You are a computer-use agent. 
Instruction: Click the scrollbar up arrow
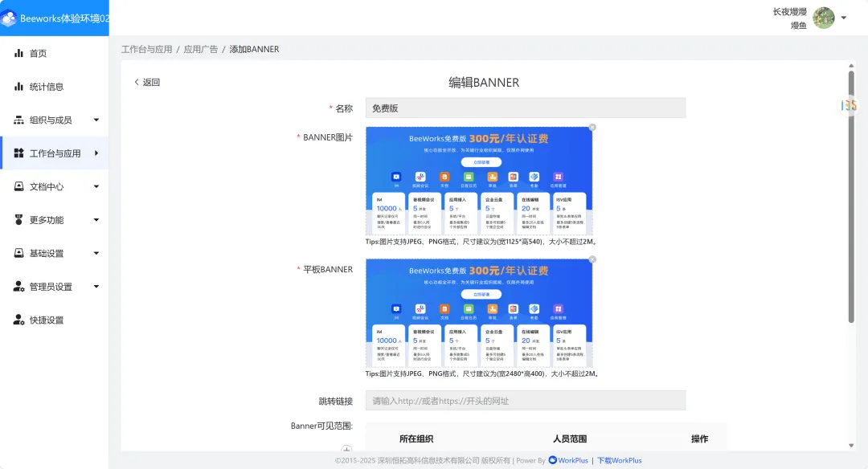851,66
